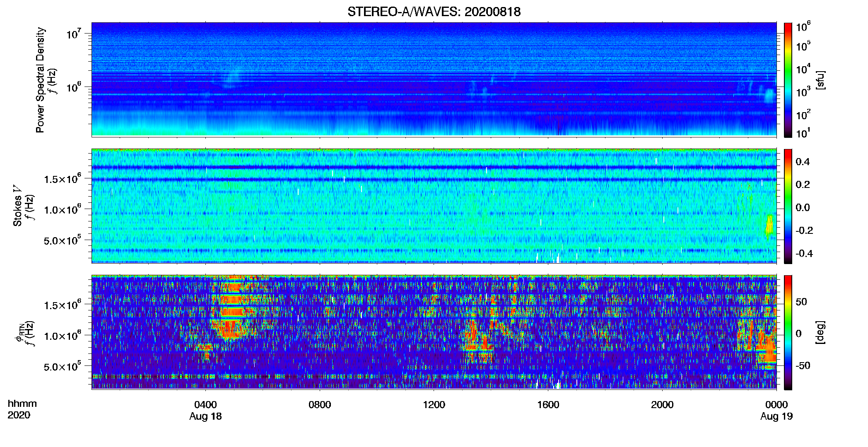The height and width of the screenshot is (447, 868).
Task: Click the Stokes V colorbar
Action: (788, 206)
